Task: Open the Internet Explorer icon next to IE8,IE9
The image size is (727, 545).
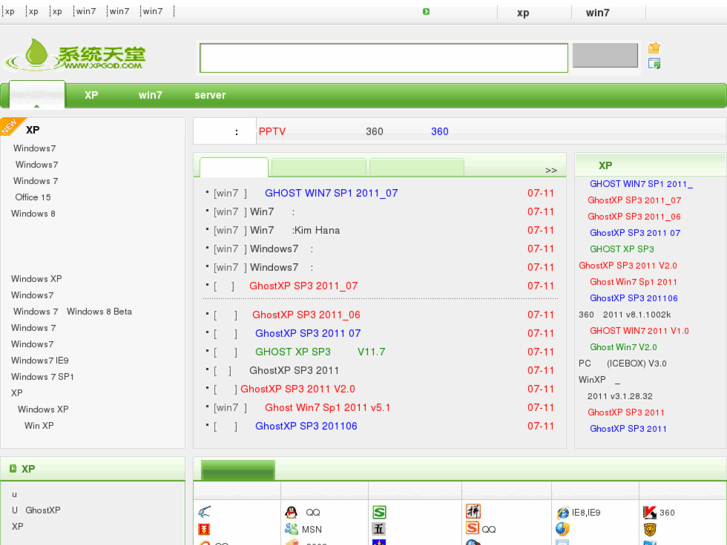Action: (563, 513)
